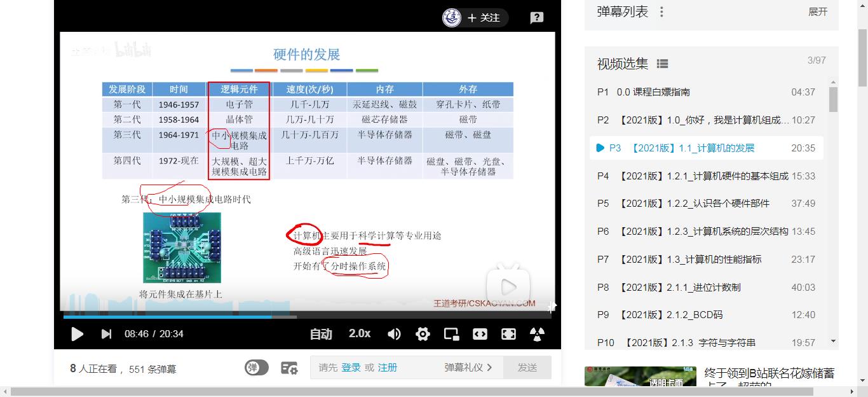Toggle the 弹 danmaku switch

[257, 368]
